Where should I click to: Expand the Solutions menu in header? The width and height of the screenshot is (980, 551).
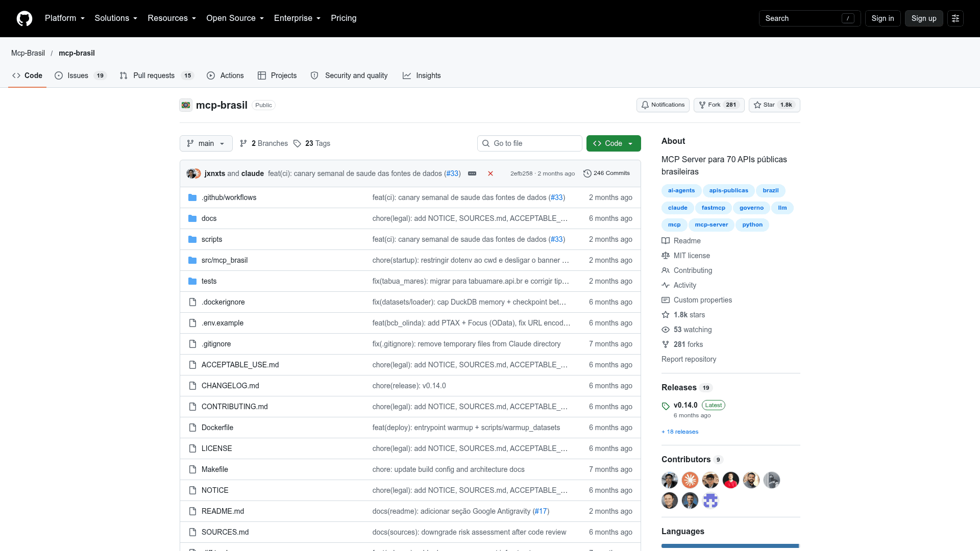click(116, 18)
